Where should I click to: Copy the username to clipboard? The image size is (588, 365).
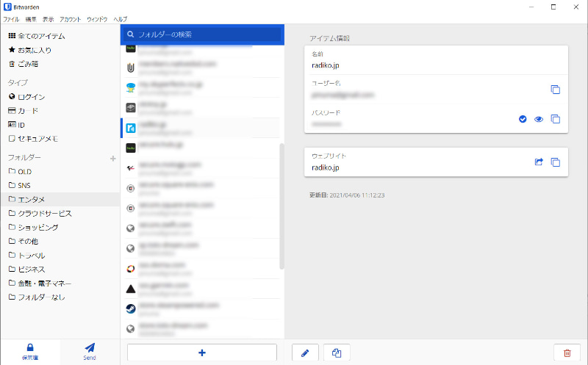coord(555,90)
